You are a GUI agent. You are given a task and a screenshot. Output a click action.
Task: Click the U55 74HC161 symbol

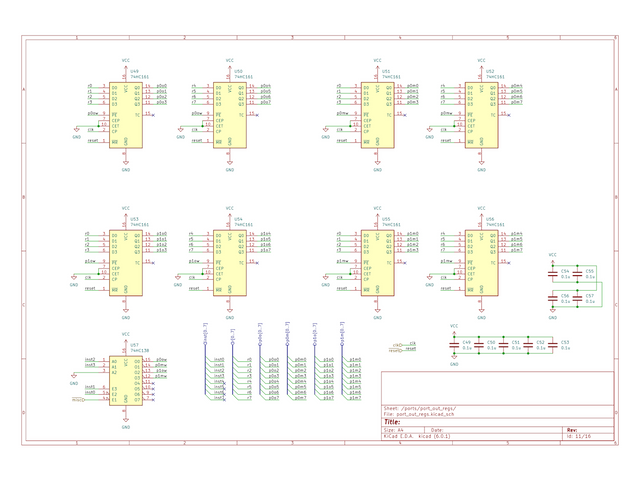[x=378, y=262]
